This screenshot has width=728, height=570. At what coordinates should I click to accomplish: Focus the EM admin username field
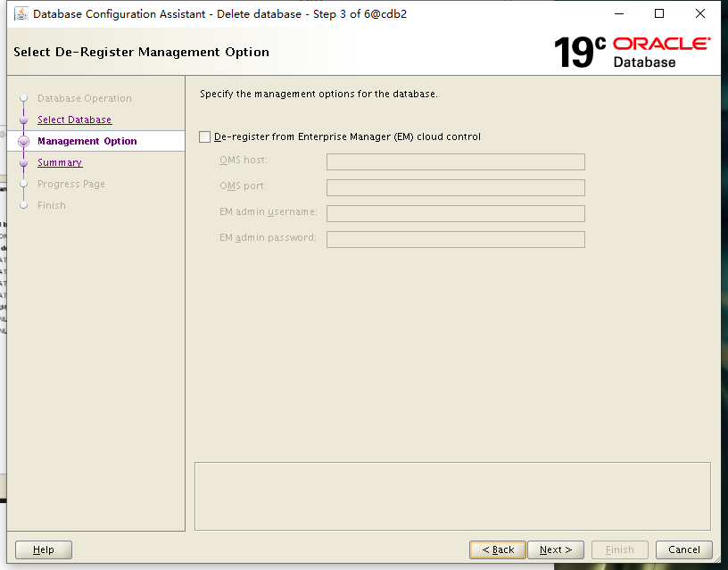(x=456, y=213)
